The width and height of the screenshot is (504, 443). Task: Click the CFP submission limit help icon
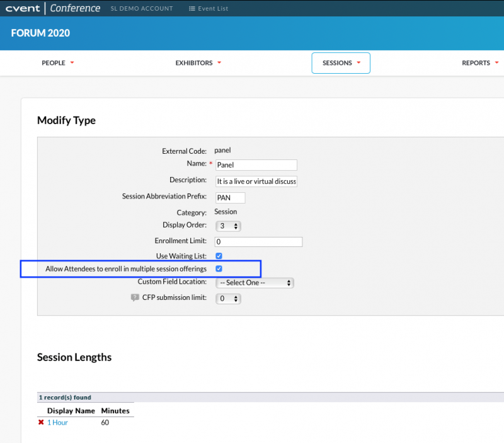tap(135, 297)
